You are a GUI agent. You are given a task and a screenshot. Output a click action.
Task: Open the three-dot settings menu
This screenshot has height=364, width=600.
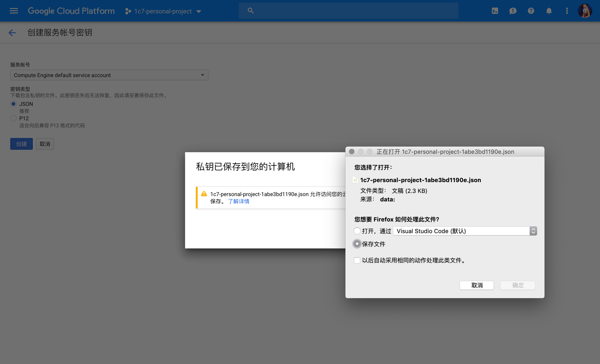click(567, 11)
